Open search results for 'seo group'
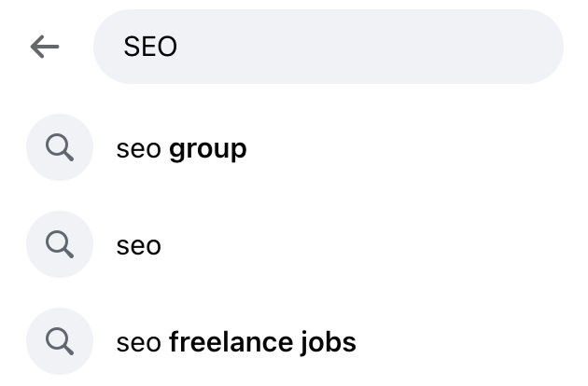Screen dimensions: 588x386 click(181, 148)
